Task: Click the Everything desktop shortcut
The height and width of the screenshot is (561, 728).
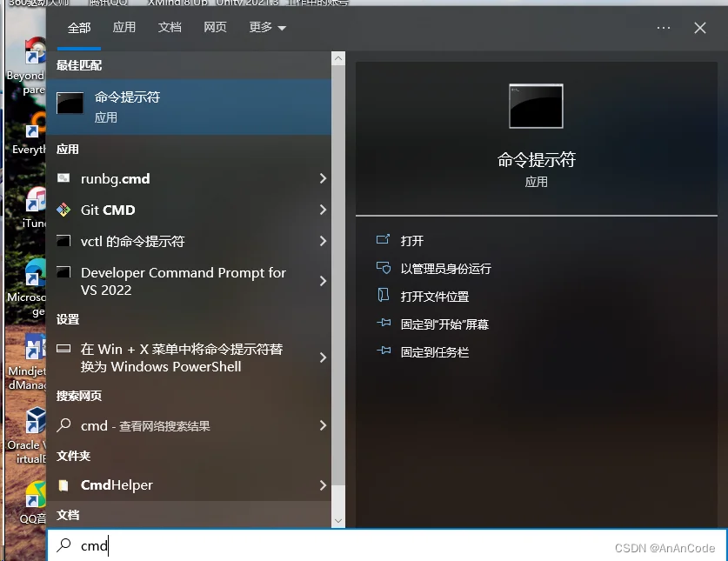Action: (x=29, y=133)
